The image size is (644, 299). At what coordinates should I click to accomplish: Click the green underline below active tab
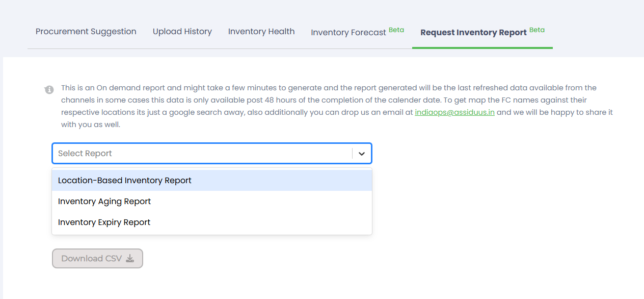[482, 48]
